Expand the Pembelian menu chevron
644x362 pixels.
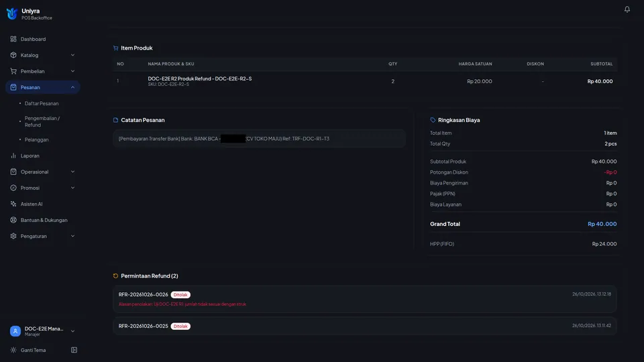point(72,71)
